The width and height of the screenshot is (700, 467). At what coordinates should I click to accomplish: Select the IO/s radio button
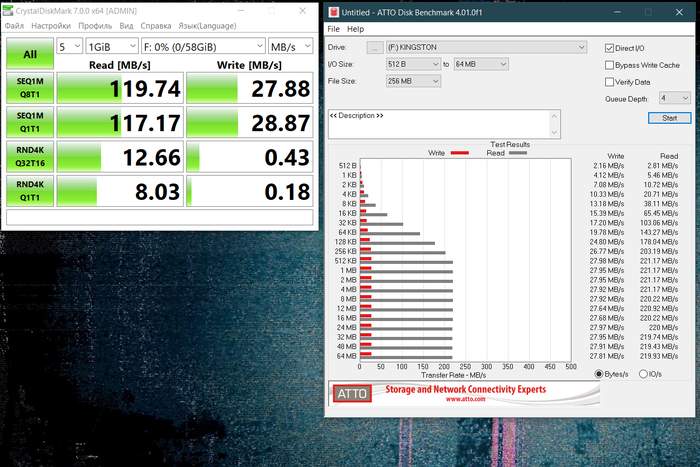(x=643, y=374)
